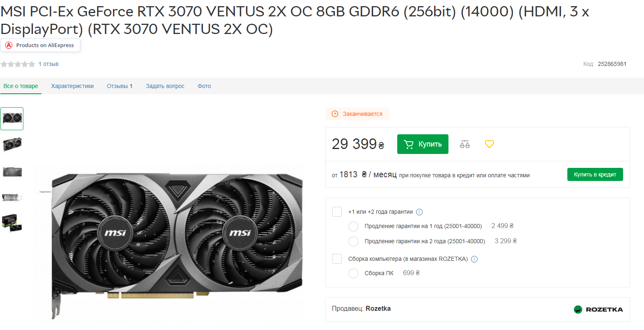
Task: Open the 1 отзыв review link
Action: (x=48, y=64)
